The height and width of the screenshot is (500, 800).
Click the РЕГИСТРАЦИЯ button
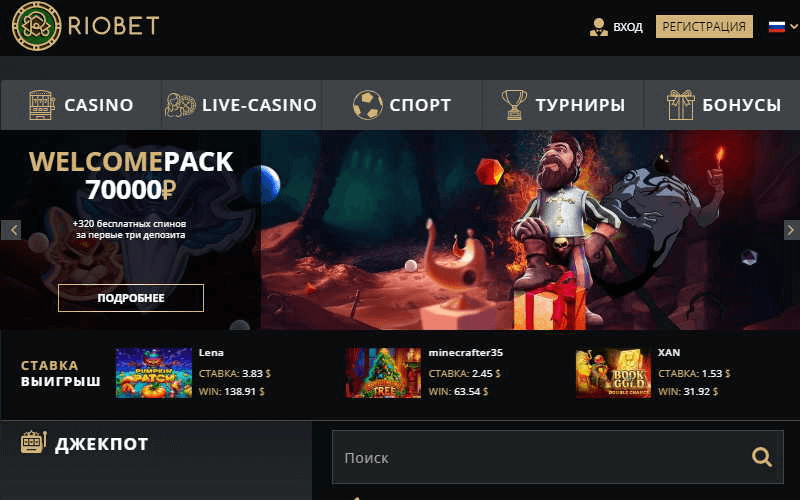pos(704,27)
